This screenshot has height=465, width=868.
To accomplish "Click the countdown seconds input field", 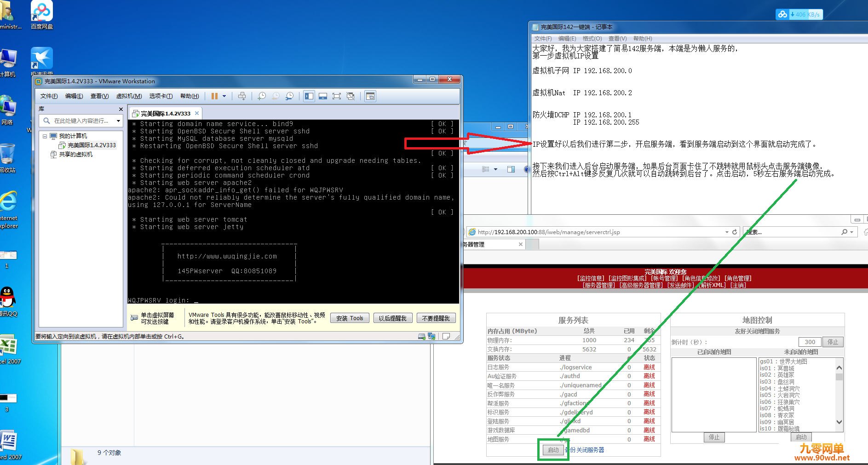I will pyautogui.click(x=810, y=342).
